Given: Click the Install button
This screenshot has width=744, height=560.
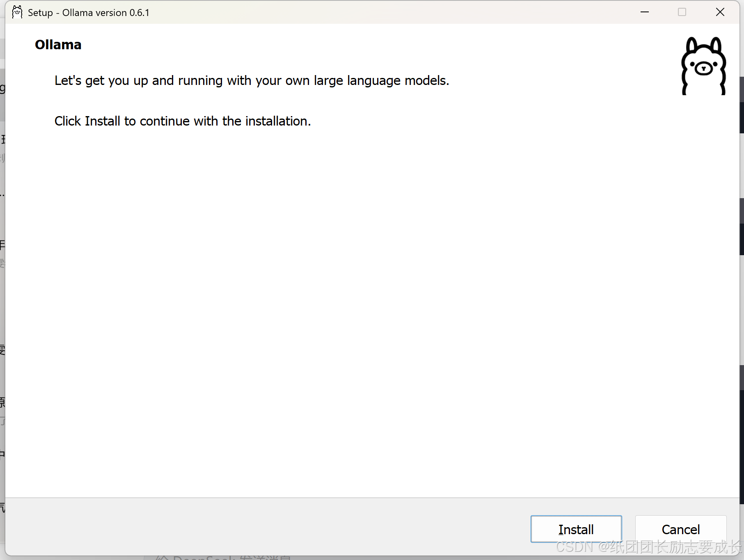Looking at the screenshot, I should [x=576, y=529].
